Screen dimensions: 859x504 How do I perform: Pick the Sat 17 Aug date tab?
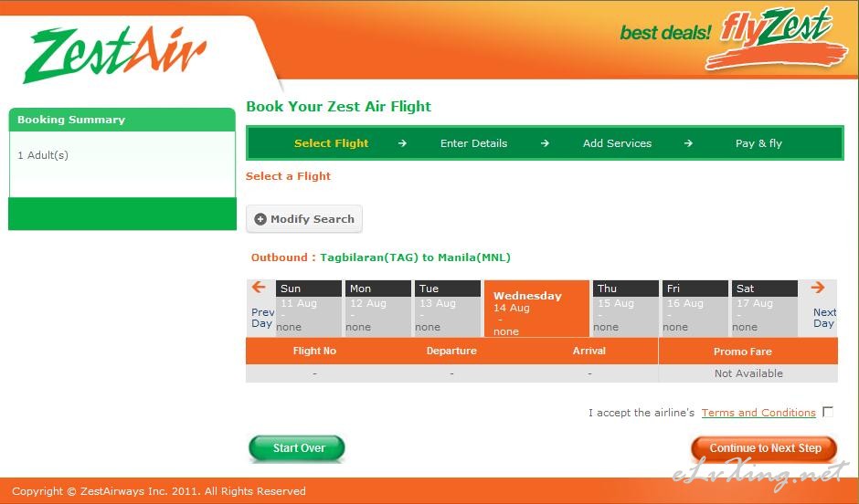765,309
